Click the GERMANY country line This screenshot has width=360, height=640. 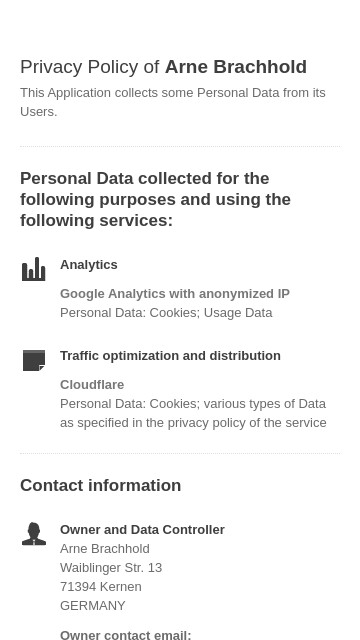click(93, 606)
